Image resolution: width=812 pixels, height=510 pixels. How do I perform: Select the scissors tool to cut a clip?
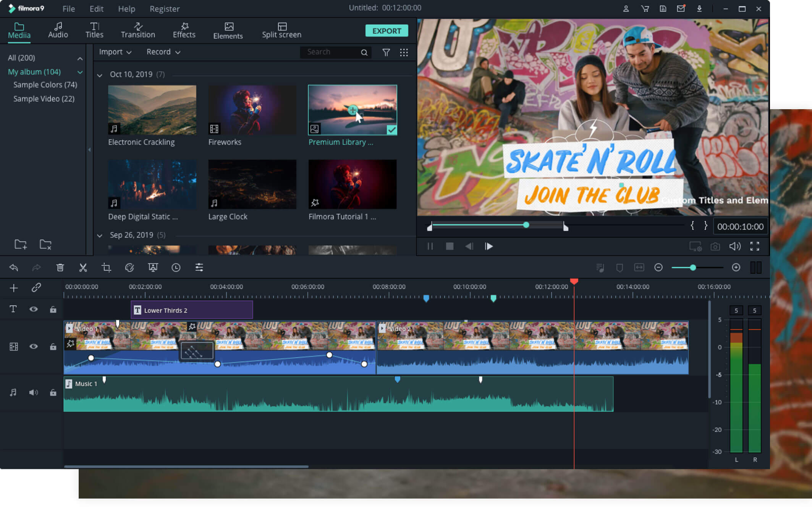coord(83,267)
